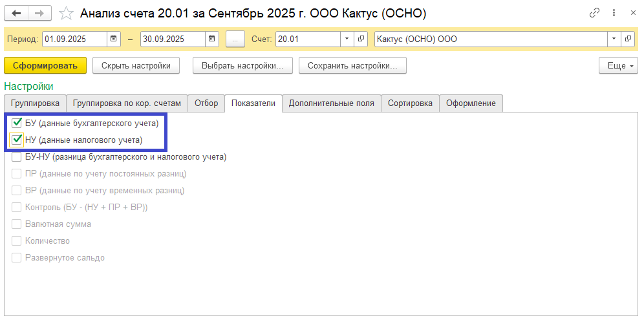Screen dimensions: 644x320
Task: Toggle Валютная сумма checkbox
Action: click(x=17, y=224)
